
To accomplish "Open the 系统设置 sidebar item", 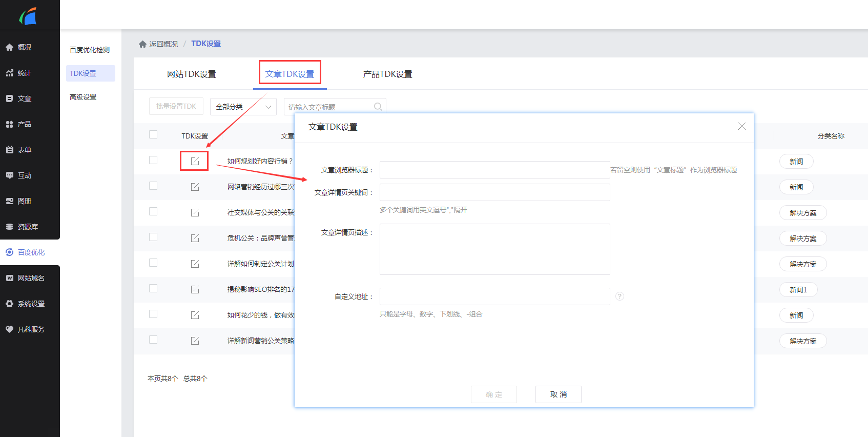I will tap(30, 304).
